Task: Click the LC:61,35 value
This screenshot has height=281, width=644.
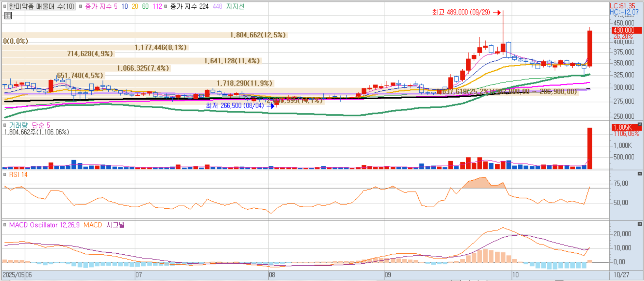Action: (x=623, y=6)
